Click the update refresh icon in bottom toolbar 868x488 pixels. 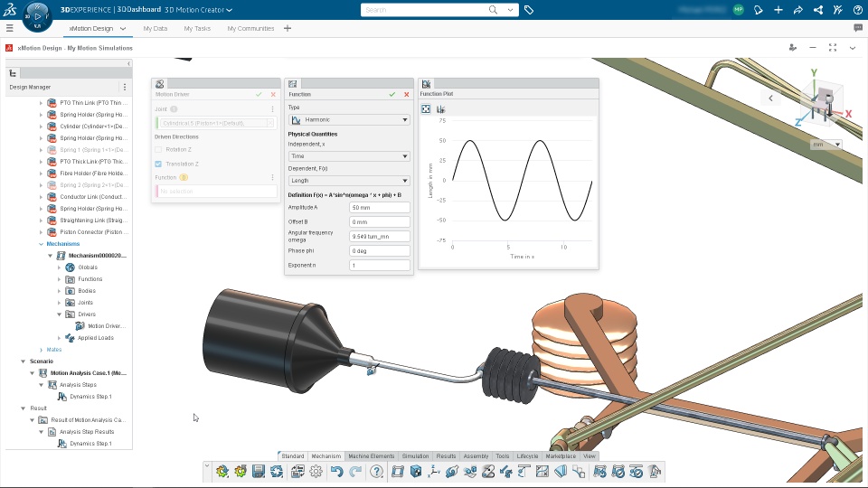pyautogui.click(x=277, y=472)
